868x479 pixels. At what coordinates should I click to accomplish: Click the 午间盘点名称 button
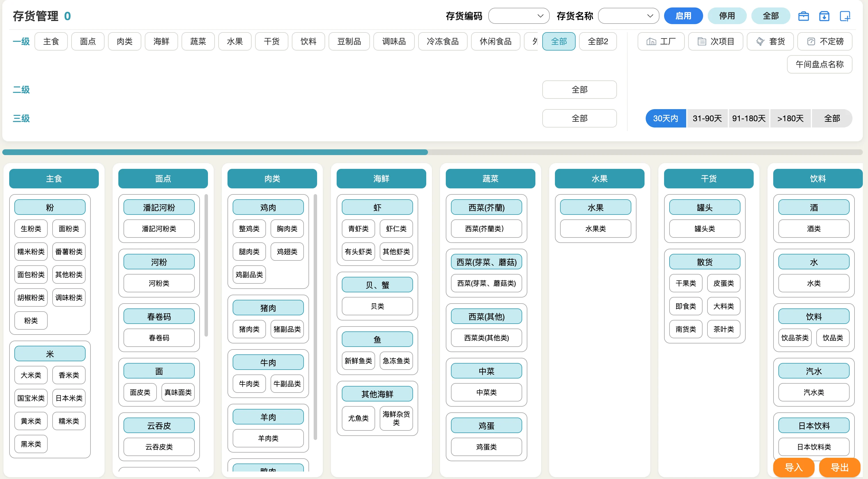pyautogui.click(x=819, y=64)
